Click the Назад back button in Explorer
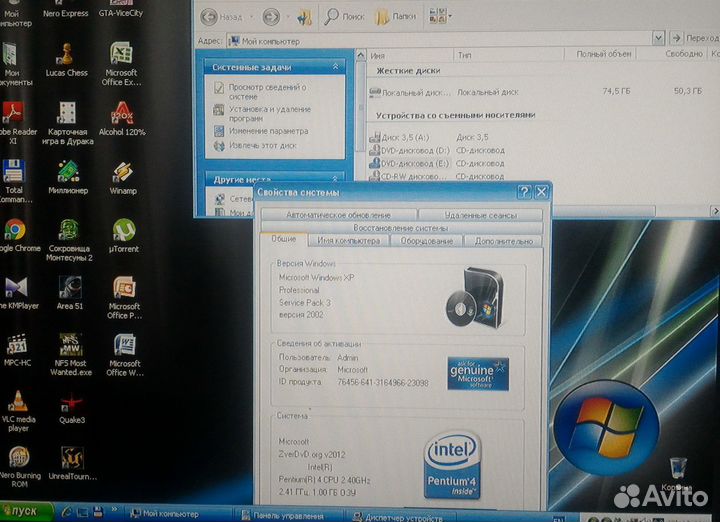This screenshot has height=522, width=720. click(222, 17)
